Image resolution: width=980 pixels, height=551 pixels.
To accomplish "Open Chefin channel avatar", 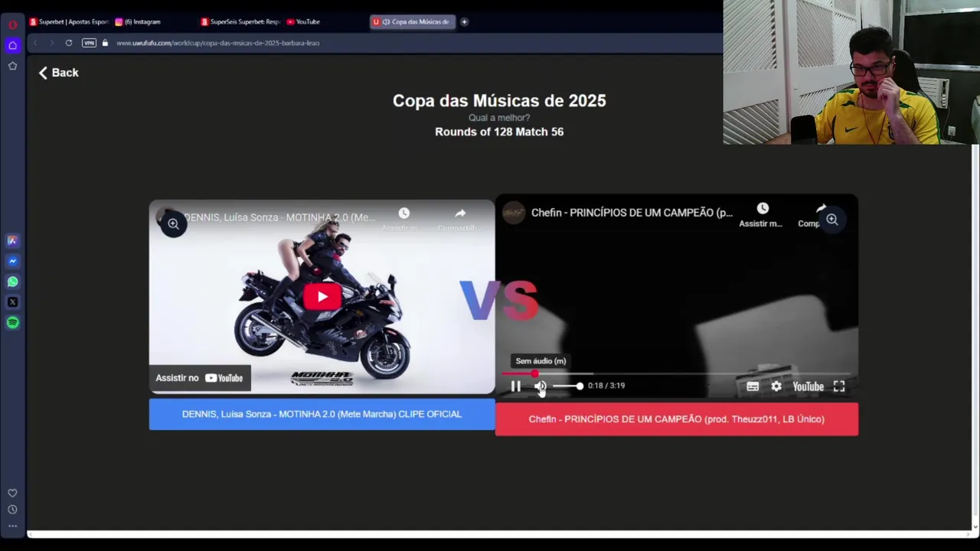I will (x=514, y=213).
